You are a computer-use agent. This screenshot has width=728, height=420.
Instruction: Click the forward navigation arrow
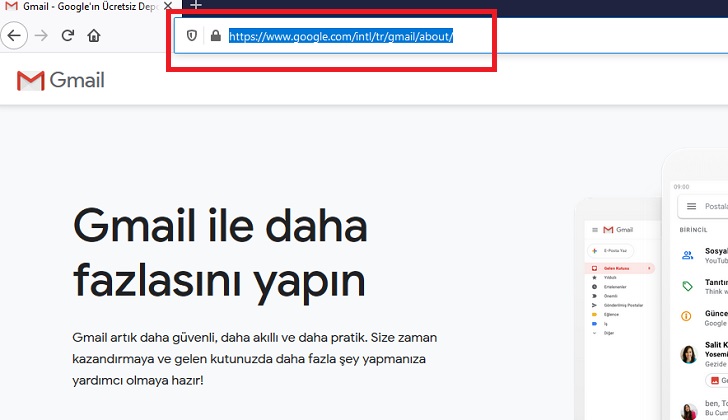[41, 35]
